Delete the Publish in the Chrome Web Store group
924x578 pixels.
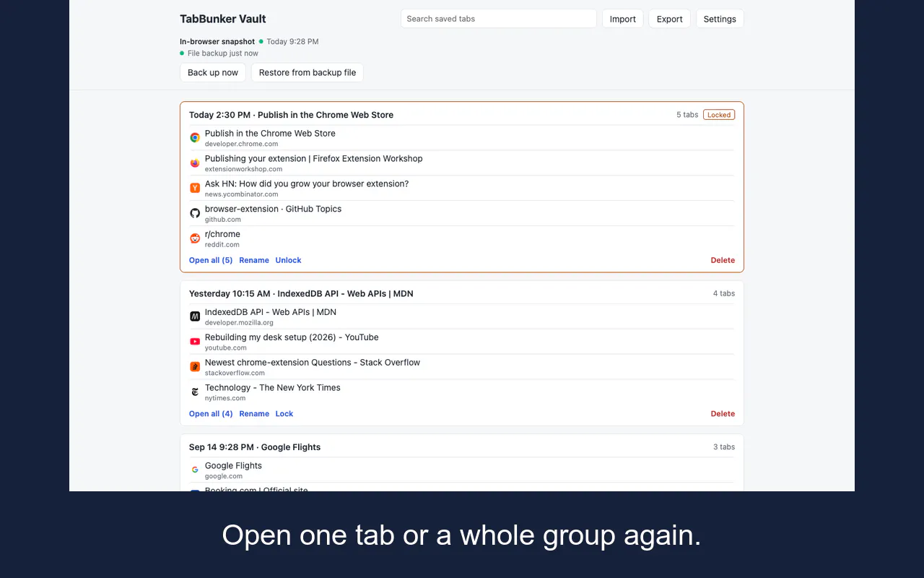coord(723,260)
